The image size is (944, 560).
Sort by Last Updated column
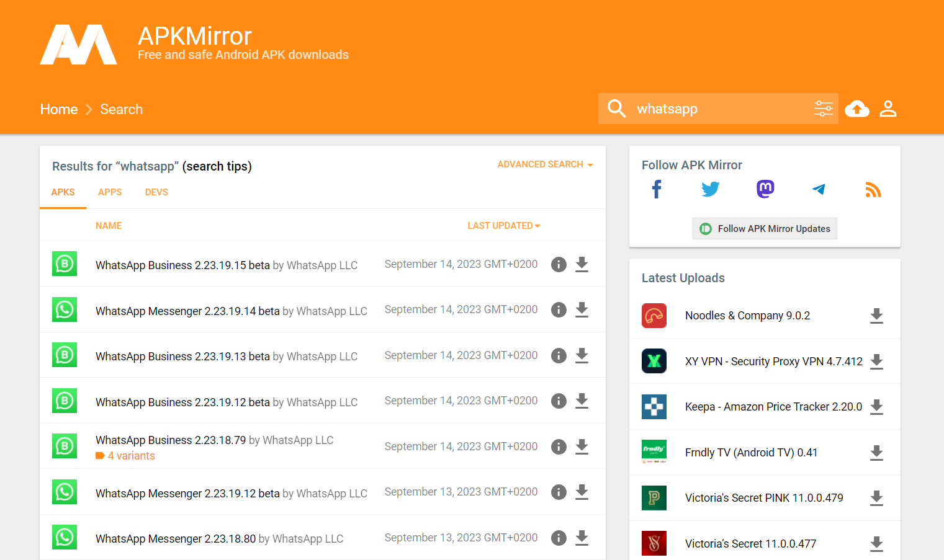click(x=504, y=226)
